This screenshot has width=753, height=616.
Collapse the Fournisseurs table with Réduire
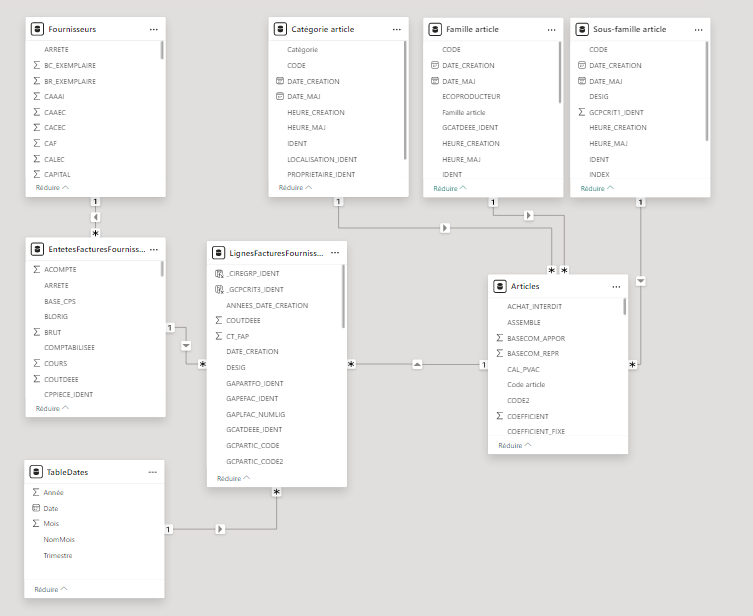click(52, 187)
